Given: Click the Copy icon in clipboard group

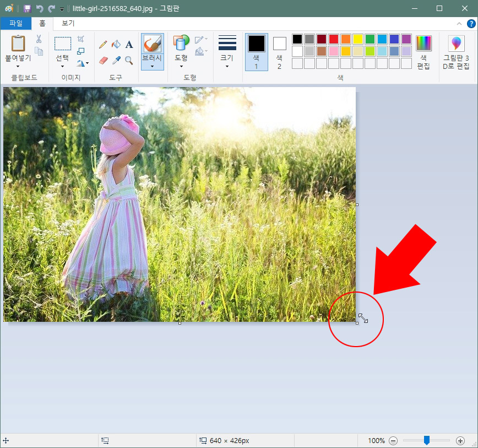Looking at the screenshot, I should [39, 51].
